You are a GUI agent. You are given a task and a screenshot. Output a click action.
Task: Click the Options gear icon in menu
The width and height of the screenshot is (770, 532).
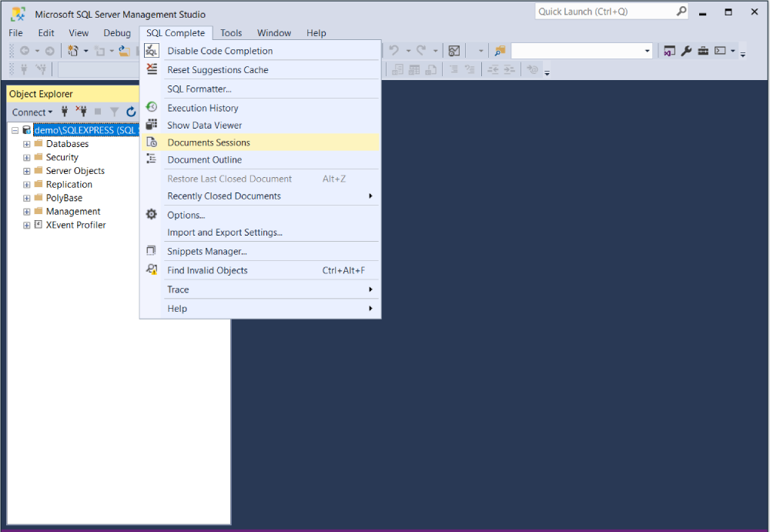coord(151,214)
